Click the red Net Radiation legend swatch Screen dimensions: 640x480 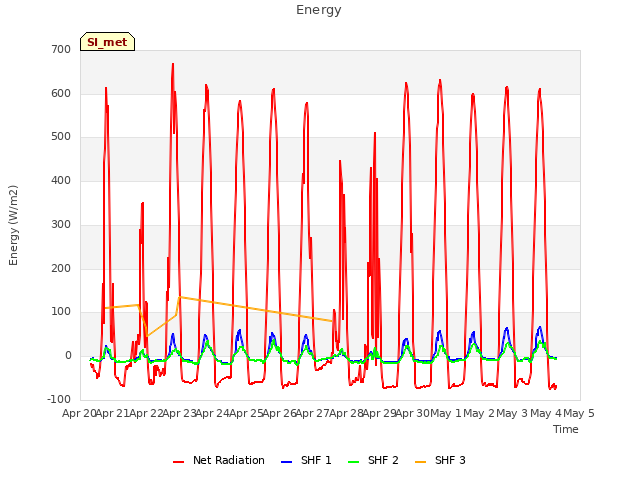point(178,462)
